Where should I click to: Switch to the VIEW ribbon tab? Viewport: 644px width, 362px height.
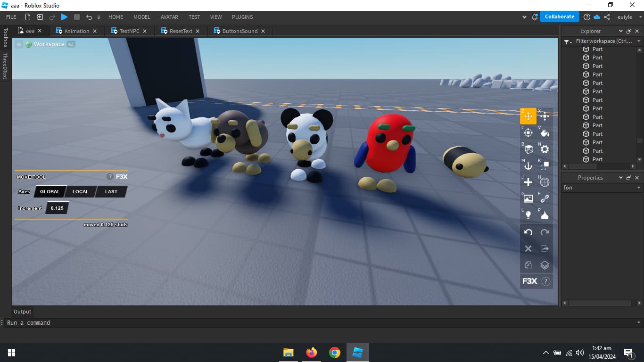216,17
